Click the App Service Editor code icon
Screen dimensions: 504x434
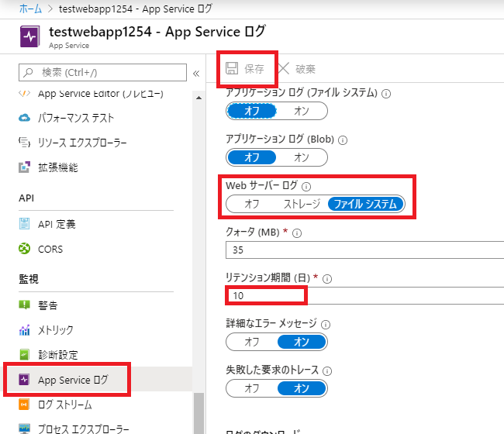pos(25,94)
